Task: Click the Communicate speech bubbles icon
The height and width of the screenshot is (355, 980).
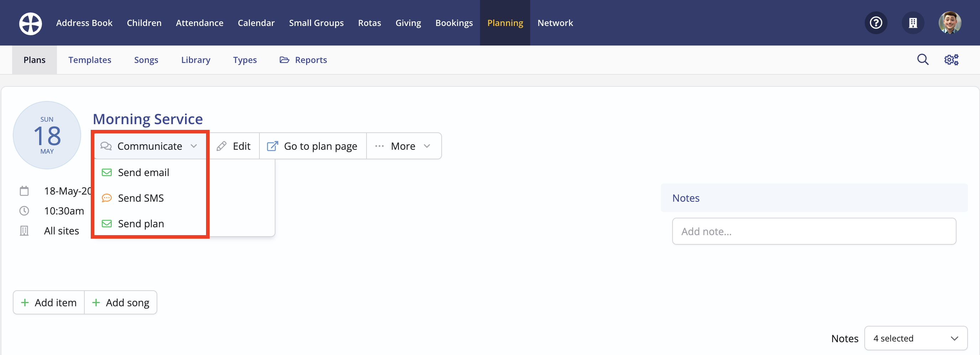Action: (106, 146)
